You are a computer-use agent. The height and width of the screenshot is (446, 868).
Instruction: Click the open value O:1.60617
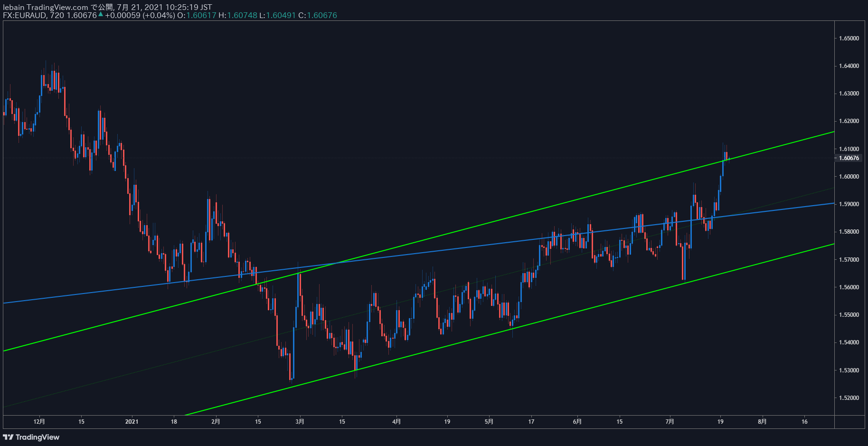(x=197, y=15)
